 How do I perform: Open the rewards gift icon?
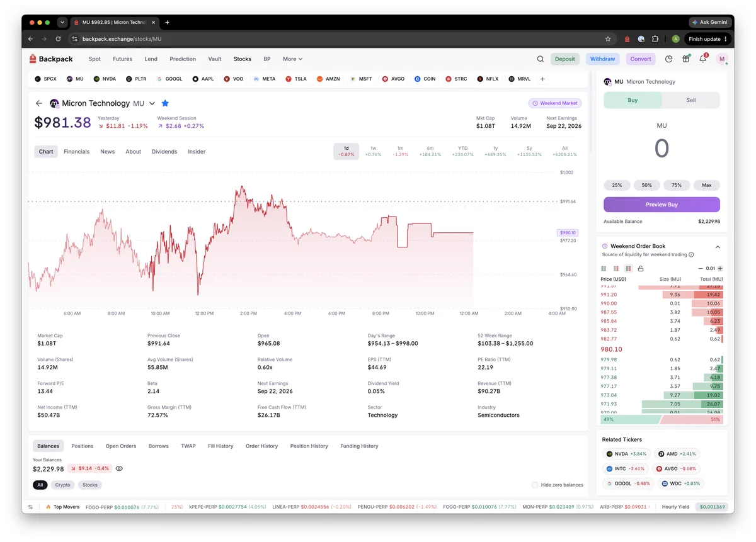(686, 59)
